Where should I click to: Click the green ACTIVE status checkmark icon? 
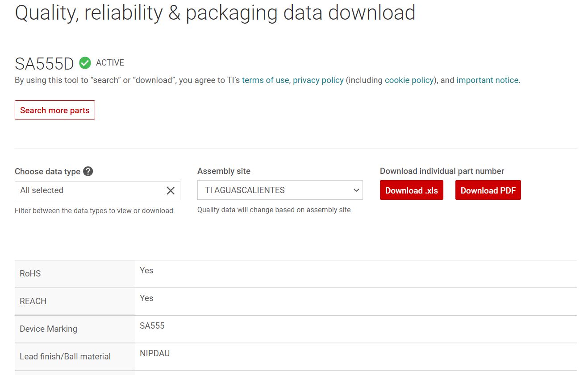click(x=85, y=63)
